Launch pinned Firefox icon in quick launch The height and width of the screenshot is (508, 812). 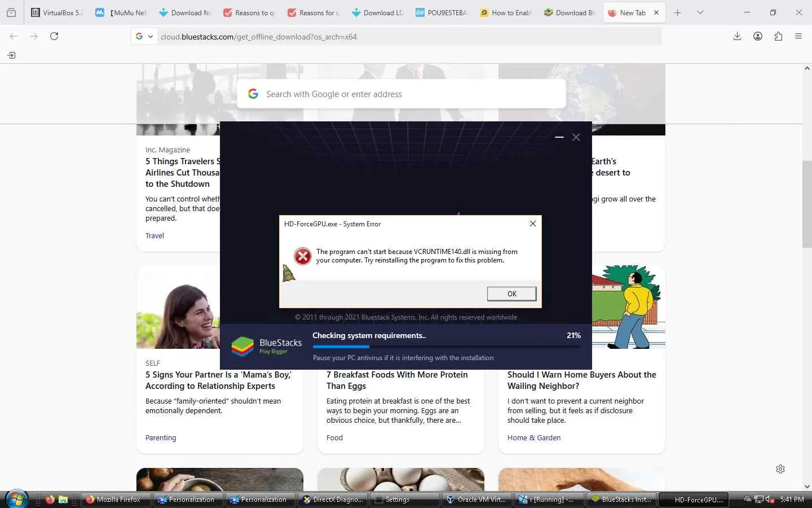(50, 500)
